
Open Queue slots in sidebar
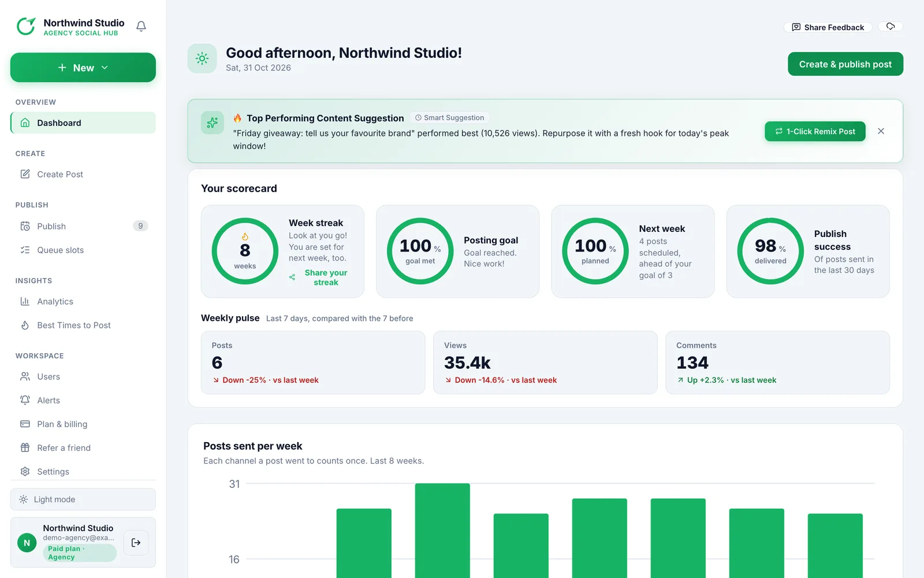point(83,250)
